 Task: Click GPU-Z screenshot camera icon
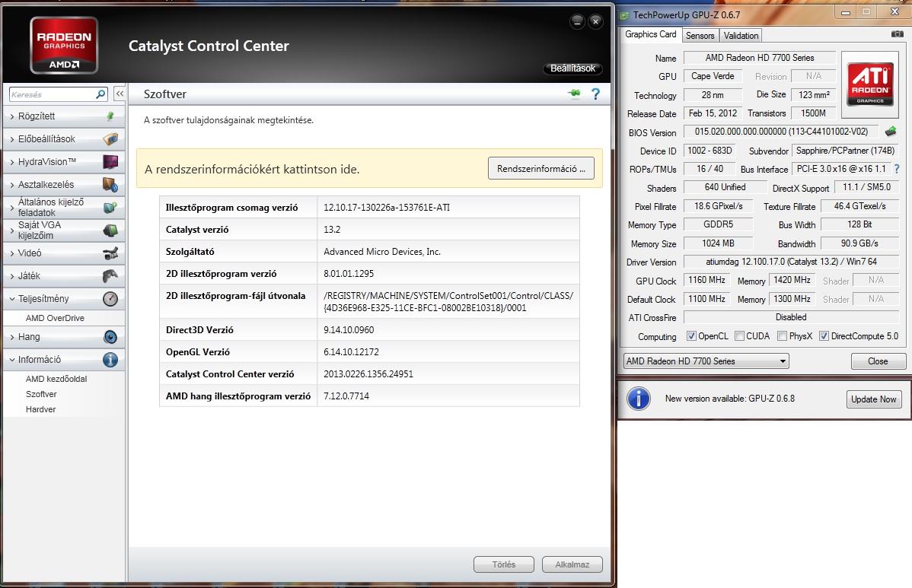(x=897, y=34)
